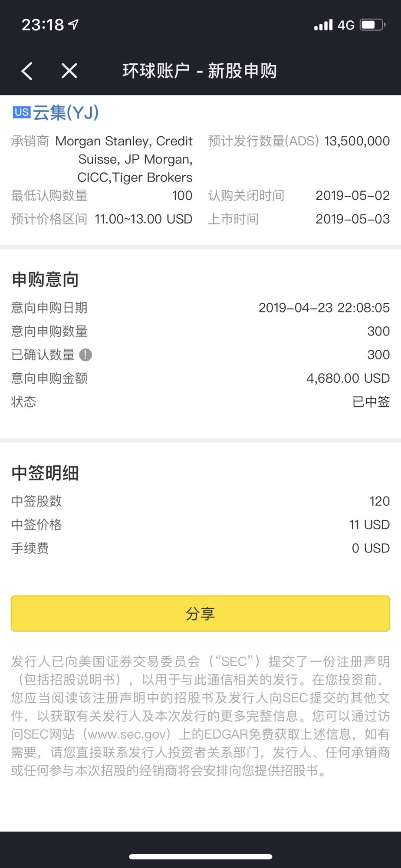401x868 pixels.
Task: Tap the 已中签 status value
Action: [371, 402]
